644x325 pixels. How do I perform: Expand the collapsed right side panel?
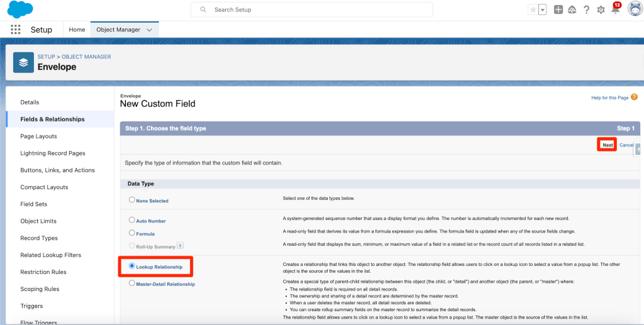coord(638,150)
